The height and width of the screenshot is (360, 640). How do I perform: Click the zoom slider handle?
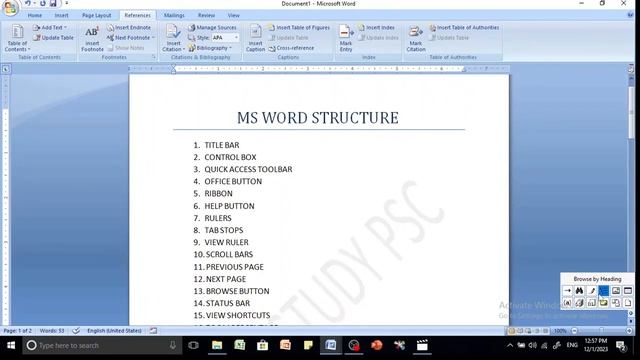pyautogui.click(x=602, y=331)
